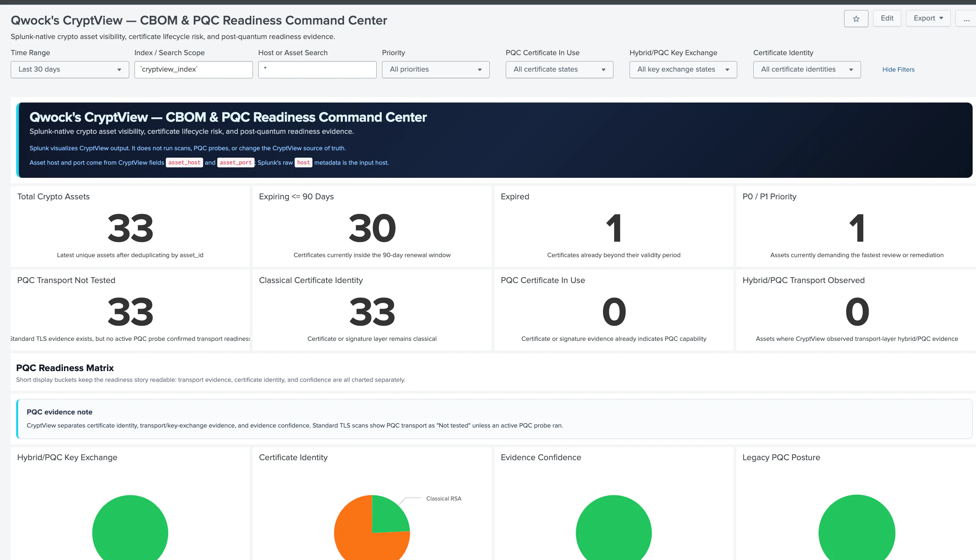Click the PQC Transport Not Tested value
This screenshot has width=976, height=560.
tap(130, 312)
